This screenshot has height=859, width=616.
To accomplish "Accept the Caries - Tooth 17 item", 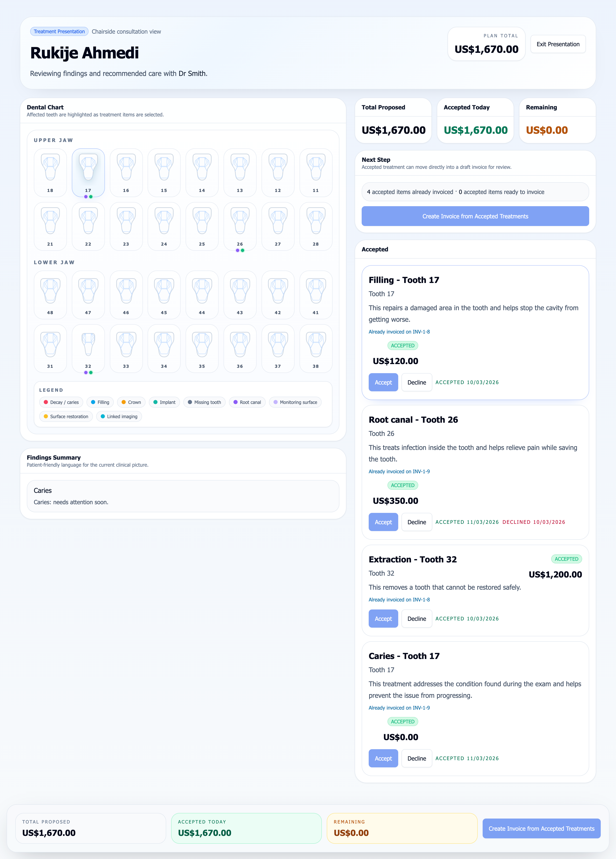I will click(x=383, y=758).
